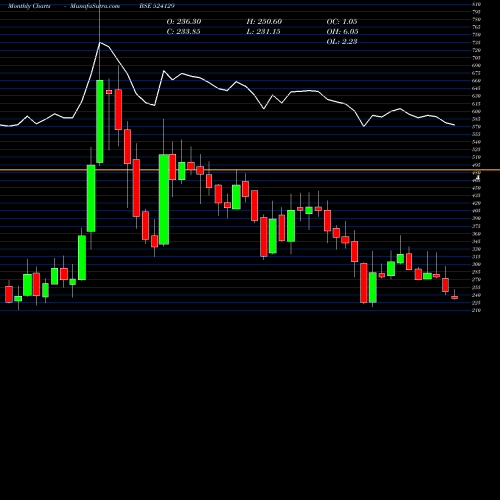Click the peak of the white line
This screenshot has height=500, width=500.
100,43
